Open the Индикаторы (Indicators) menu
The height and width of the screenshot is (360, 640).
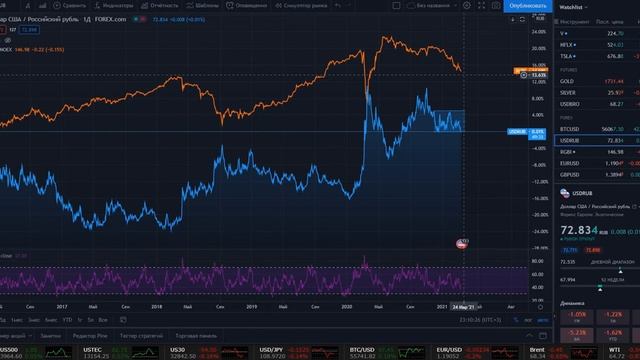(113, 6)
